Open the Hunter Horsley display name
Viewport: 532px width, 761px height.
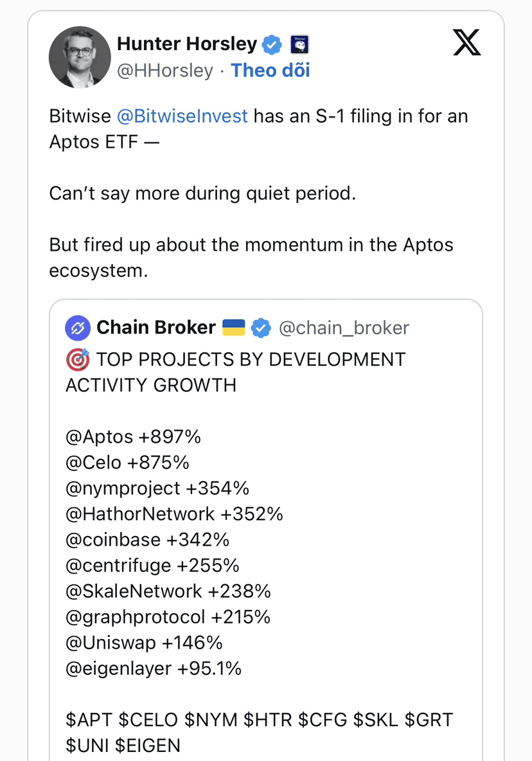186,44
